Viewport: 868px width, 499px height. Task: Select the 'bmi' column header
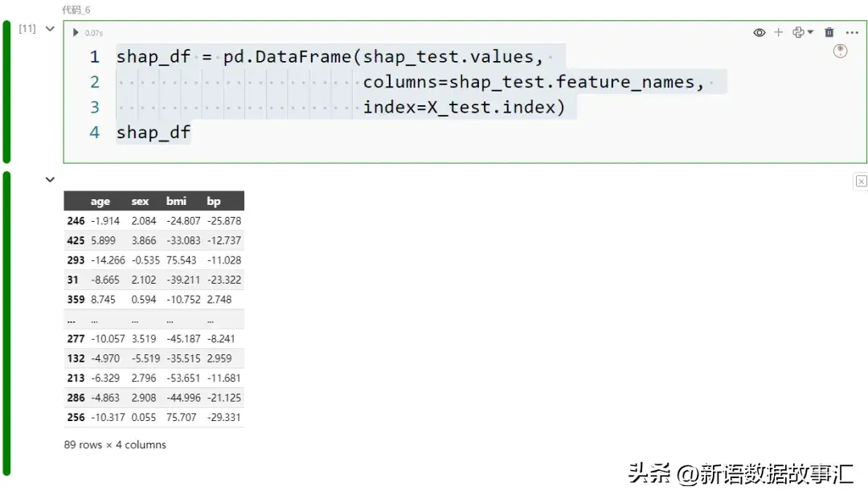pos(175,202)
